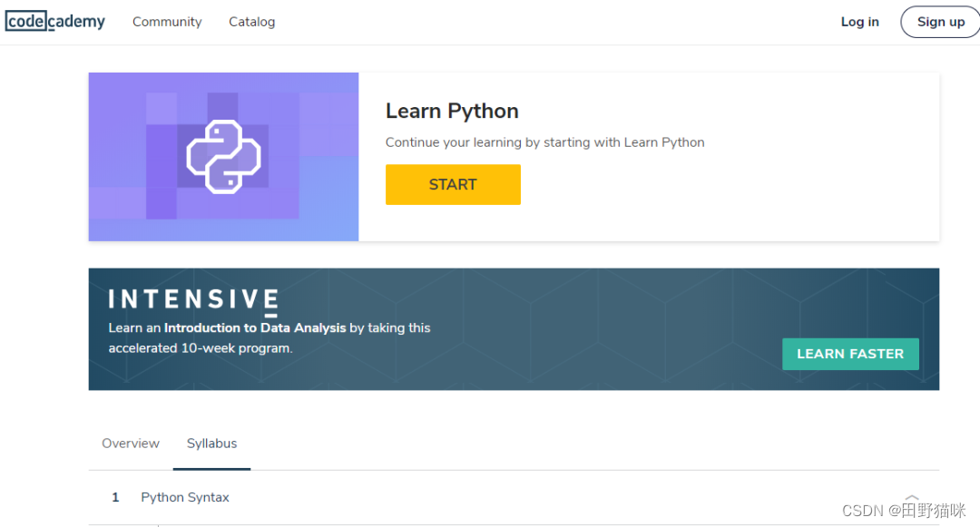
Task: Click the Learn Python heading
Action: point(452,111)
